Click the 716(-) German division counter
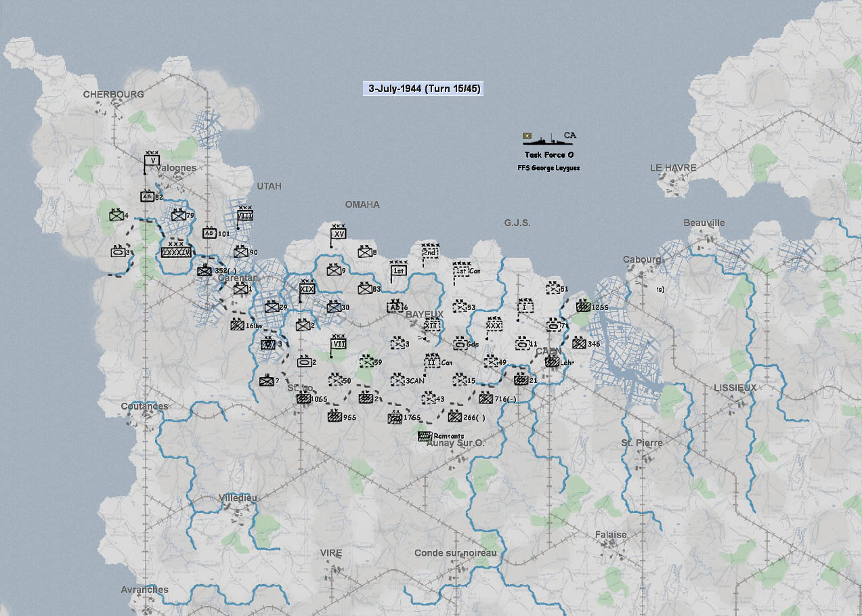The width and height of the screenshot is (862, 616). tap(486, 398)
